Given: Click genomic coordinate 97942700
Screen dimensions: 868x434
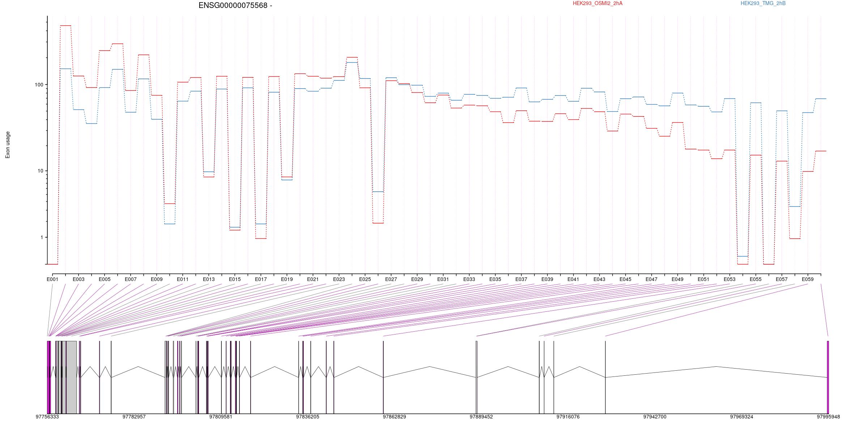Looking at the screenshot, I should click(x=655, y=417).
